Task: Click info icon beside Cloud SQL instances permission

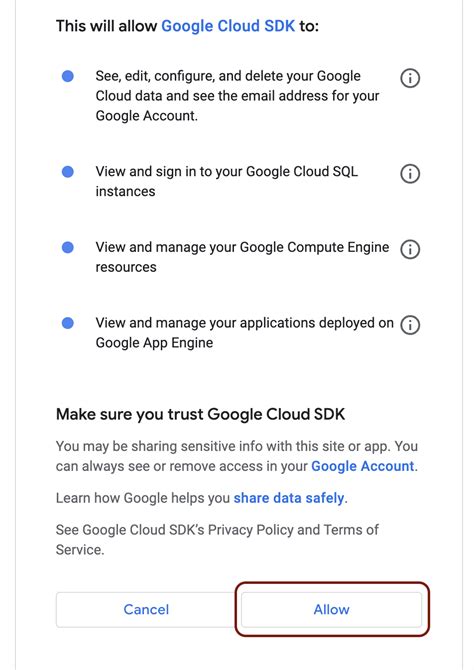Action: tap(410, 174)
